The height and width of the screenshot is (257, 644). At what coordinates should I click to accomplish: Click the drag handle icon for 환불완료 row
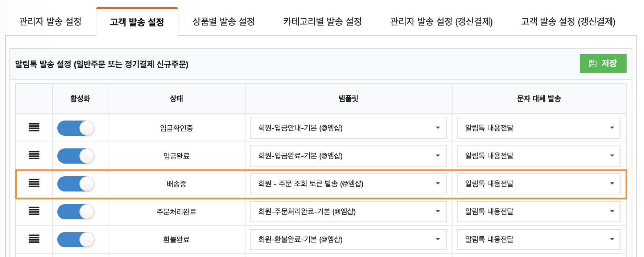pos(34,239)
